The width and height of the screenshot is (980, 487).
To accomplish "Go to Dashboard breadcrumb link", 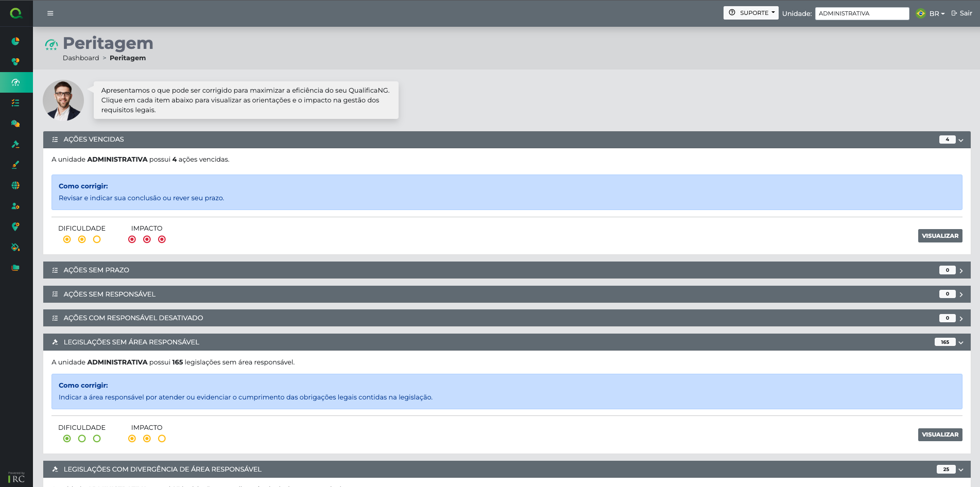I will coord(81,58).
